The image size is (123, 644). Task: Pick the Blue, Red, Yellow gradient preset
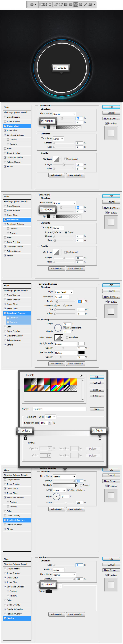click(x=60, y=381)
